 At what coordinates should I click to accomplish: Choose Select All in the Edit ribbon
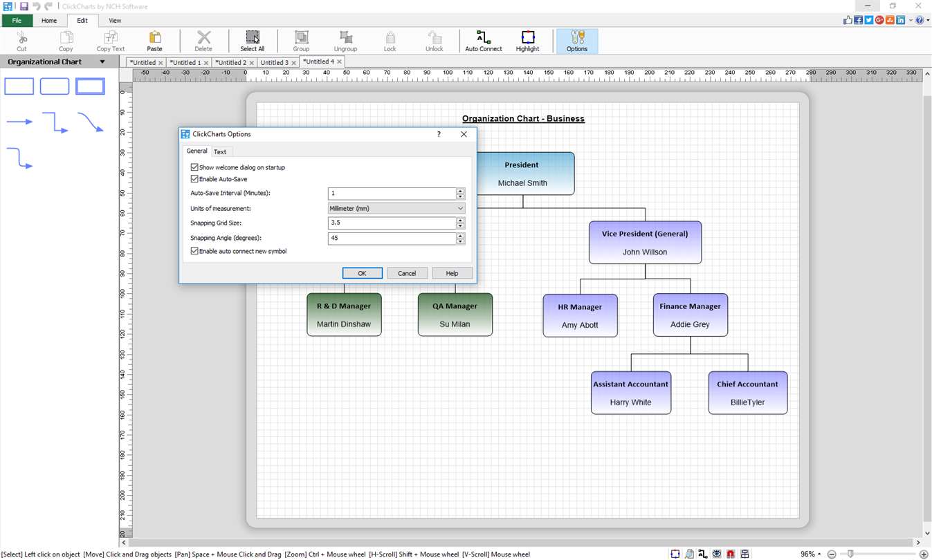tap(253, 41)
